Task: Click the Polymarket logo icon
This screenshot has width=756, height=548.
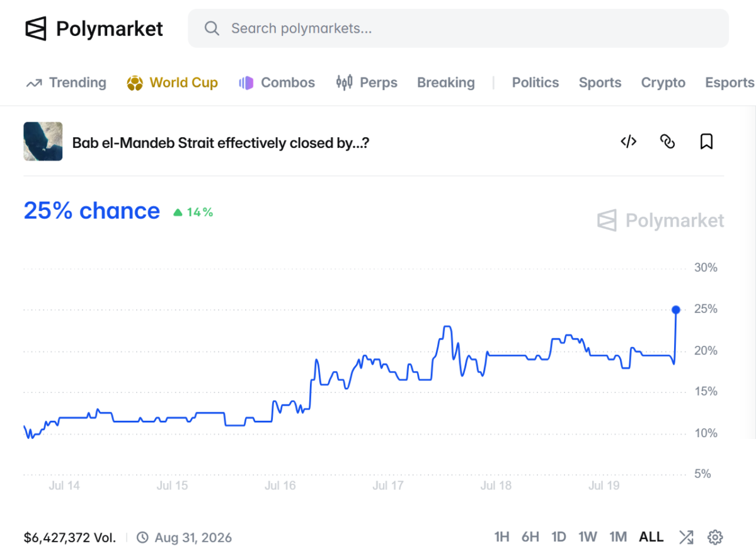Action: [x=36, y=28]
